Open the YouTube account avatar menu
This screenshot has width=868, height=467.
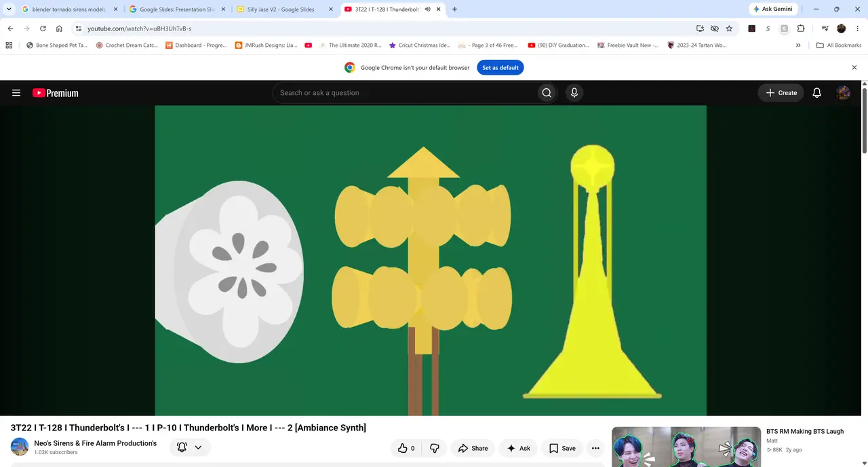pyautogui.click(x=844, y=93)
